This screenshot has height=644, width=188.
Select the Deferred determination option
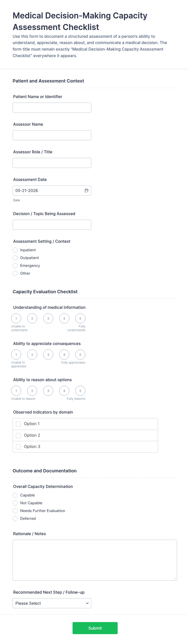(x=15, y=518)
